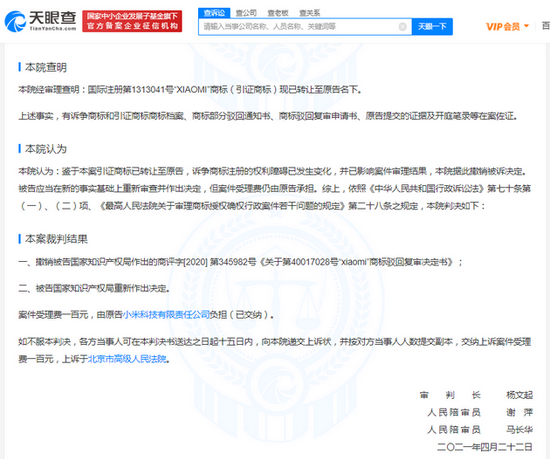Open the red 官方备案企业征信机构 badge
The height and width of the screenshot is (459, 550).
click(132, 21)
